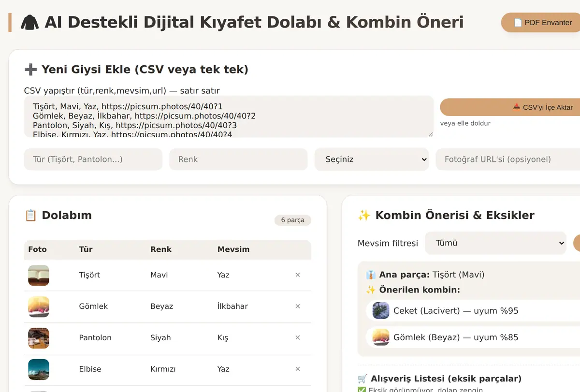
Task: Click the Pantolon type cell
Action: [95, 338]
